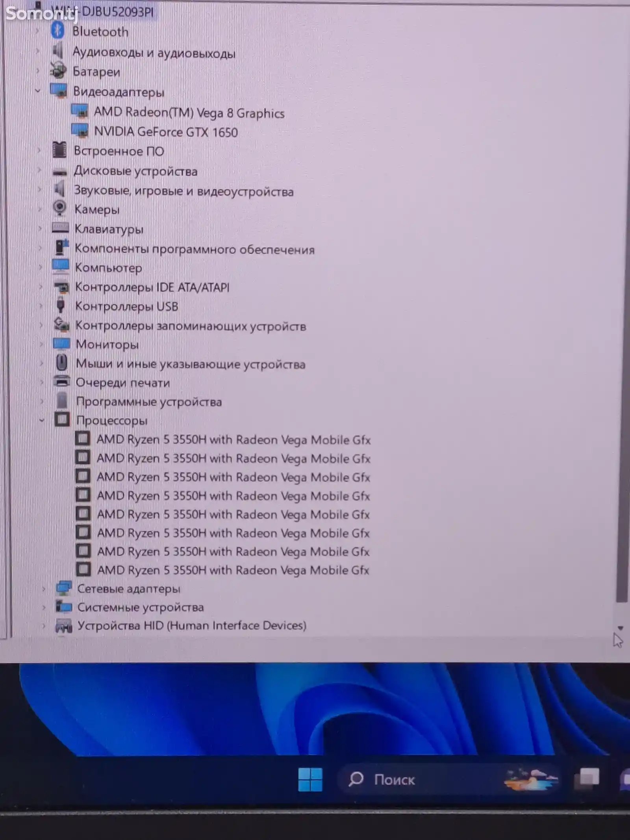630x840 pixels.
Task: Select the last AMD Ryzen 5 3550H entry
Action: pyautogui.click(x=233, y=570)
